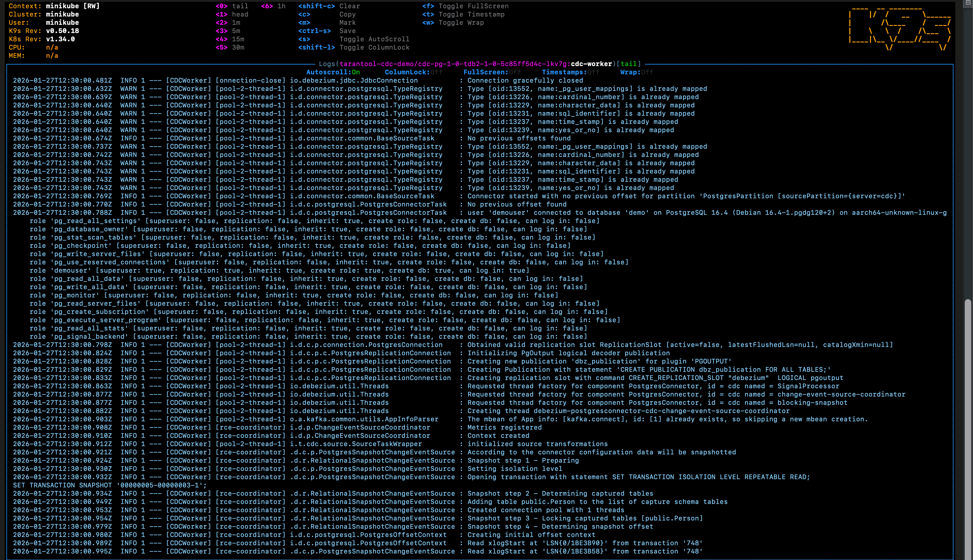This screenshot has width=973, height=560.
Task: Click the 'No previous offset found' log line
Action: point(290,205)
